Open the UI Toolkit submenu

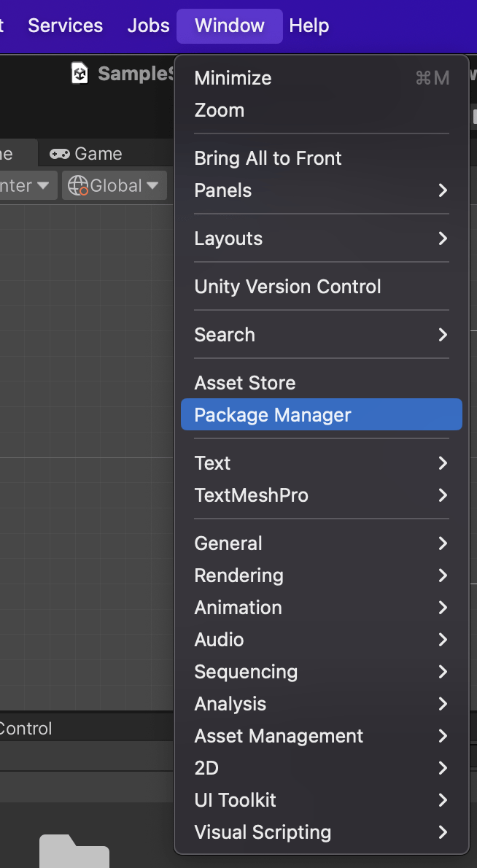[x=322, y=800]
